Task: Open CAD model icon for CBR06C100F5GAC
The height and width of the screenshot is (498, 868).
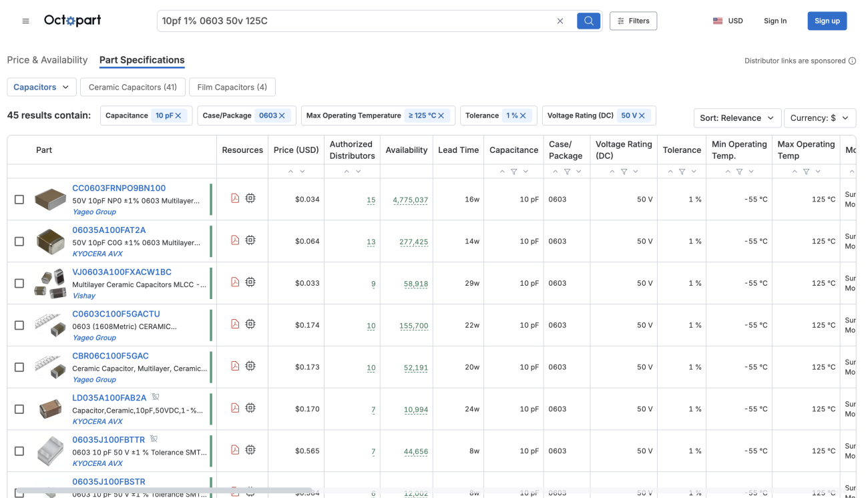Action: (250, 366)
